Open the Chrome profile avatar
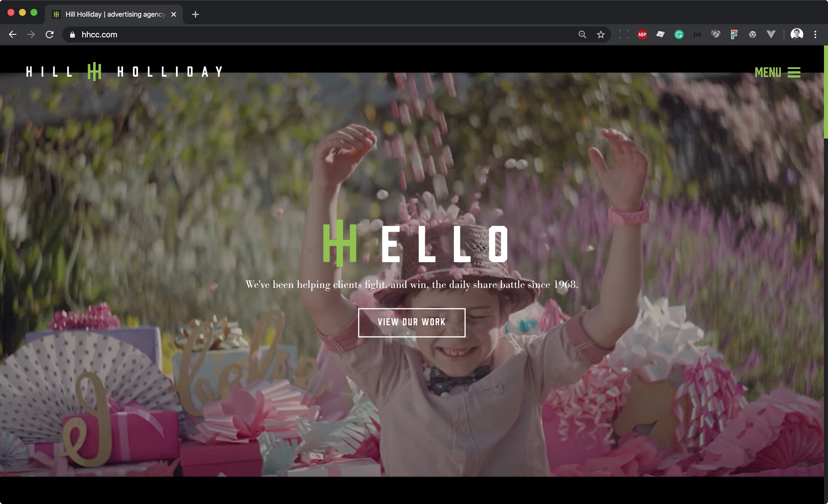This screenshot has width=828, height=504. pyautogui.click(x=797, y=34)
